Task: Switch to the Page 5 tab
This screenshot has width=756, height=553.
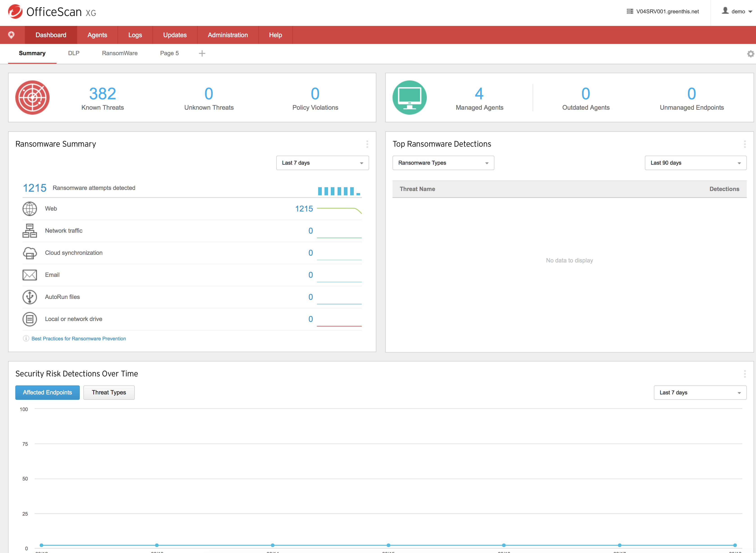Action: pyautogui.click(x=169, y=53)
